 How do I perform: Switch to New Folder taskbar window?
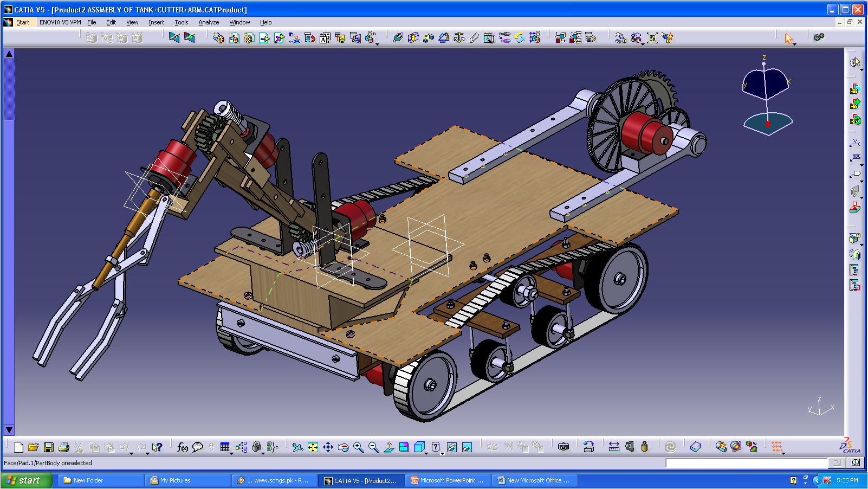pos(101,480)
